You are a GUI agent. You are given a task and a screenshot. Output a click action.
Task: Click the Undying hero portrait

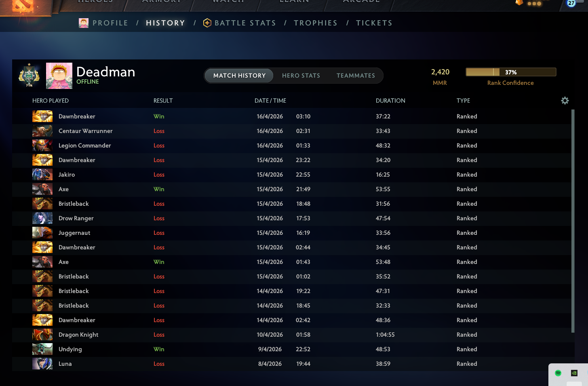pos(42,349)
